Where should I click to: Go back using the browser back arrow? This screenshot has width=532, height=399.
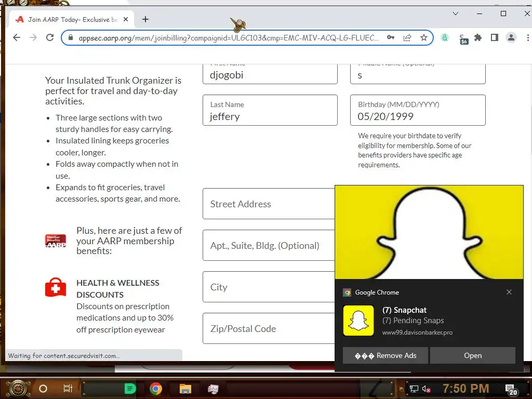tap(16, 37)
